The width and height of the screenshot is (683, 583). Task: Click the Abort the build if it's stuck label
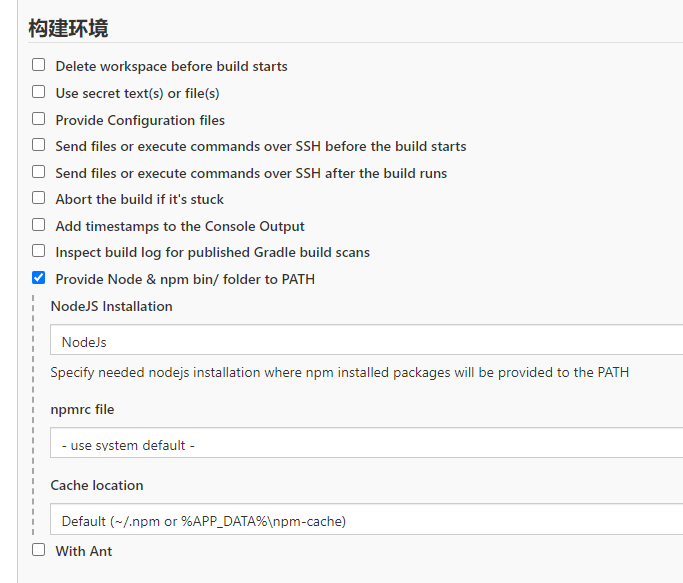[x=139, y=199]
